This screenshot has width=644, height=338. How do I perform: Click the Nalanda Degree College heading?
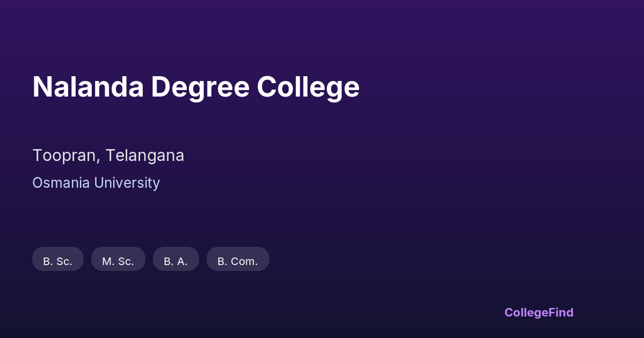[196, 87]
